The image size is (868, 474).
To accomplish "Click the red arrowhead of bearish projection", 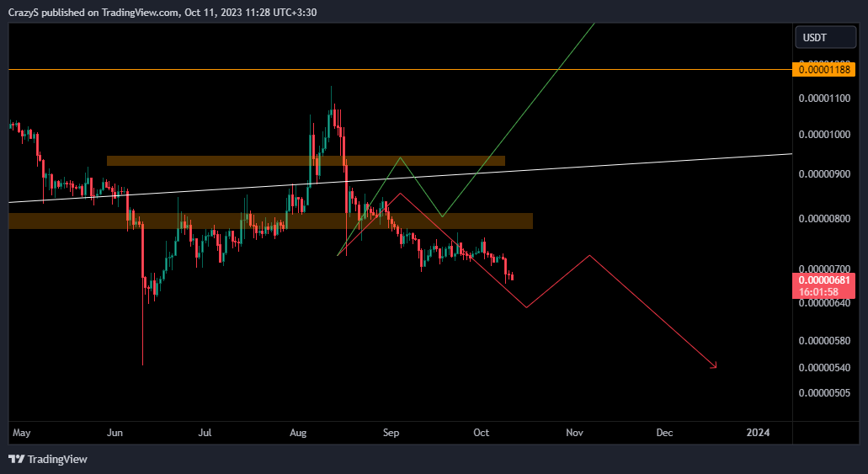I will coord(714,365).
